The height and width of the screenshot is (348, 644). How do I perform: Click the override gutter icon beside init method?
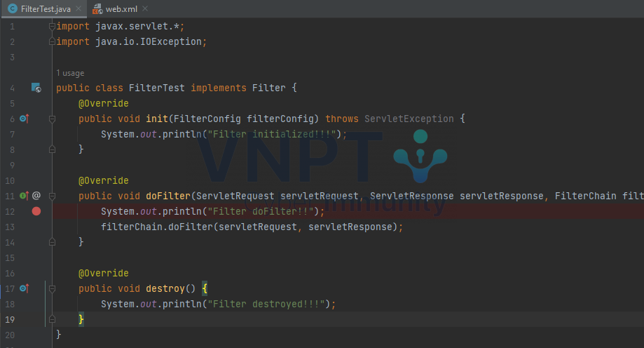(25, 119)
